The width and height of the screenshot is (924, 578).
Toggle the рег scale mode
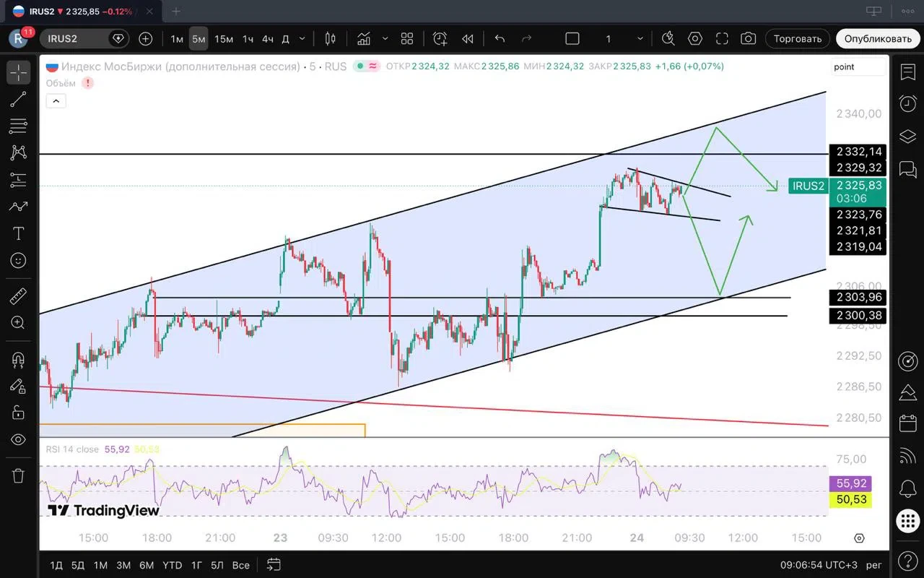coord(873,564)
